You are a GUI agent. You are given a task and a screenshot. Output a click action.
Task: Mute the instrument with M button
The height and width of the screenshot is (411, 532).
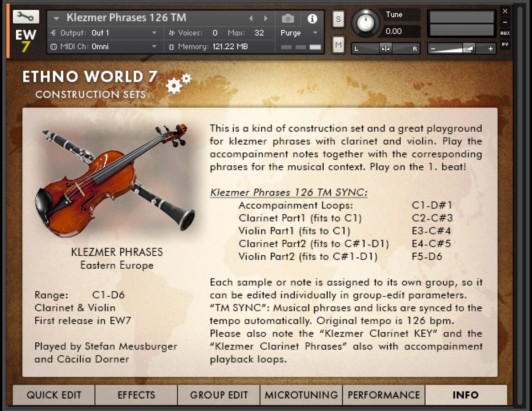click(338, 45)
